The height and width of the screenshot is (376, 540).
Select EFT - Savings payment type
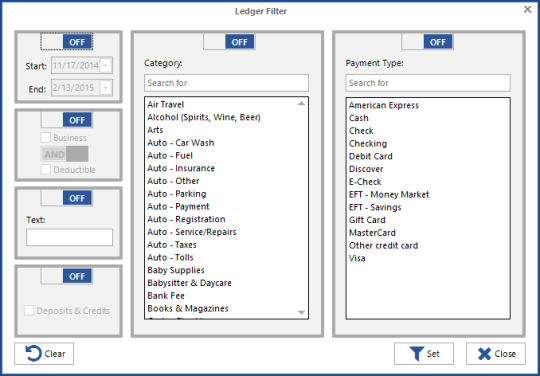pos(428,207)
